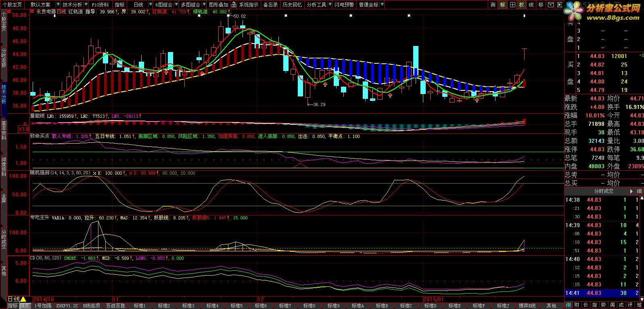Screen dimensions: 644x309
Task: Switch to K线逃顶 template tab
Action: click(x=92, y=306)
